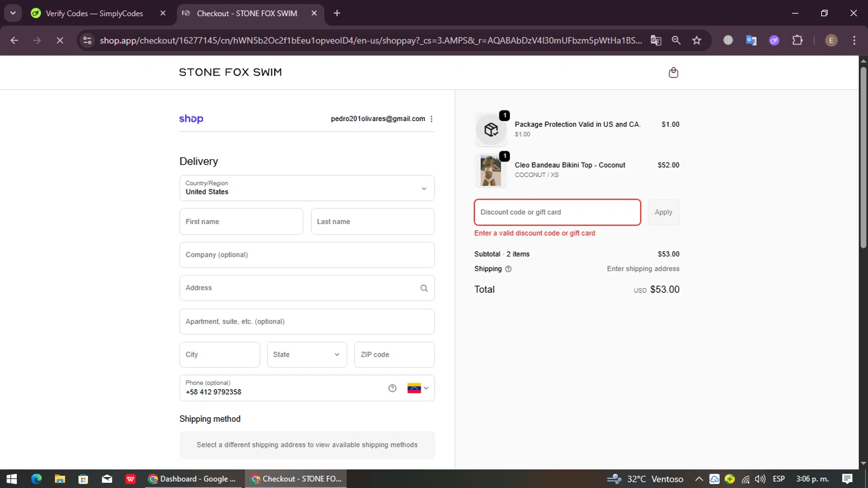
Task: Switch to Dashboard - Google taskbar window
Action: coord(194,479)
